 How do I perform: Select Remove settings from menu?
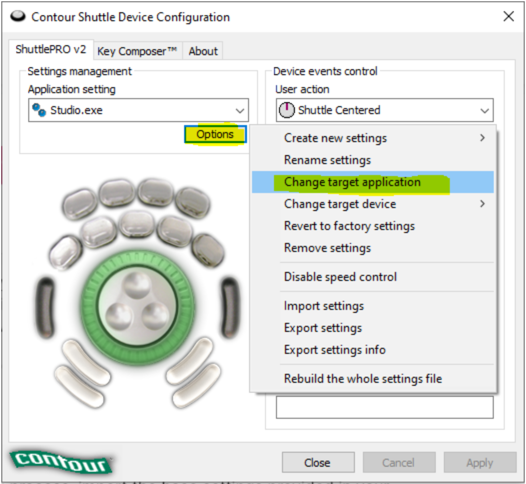(x=373, y=248)
